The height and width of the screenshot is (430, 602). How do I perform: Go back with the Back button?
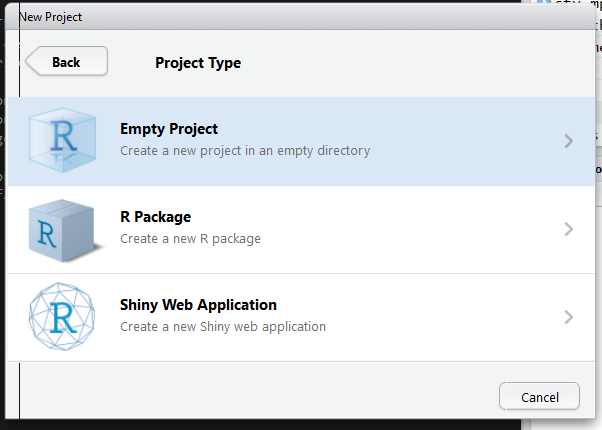pos(66,62)
